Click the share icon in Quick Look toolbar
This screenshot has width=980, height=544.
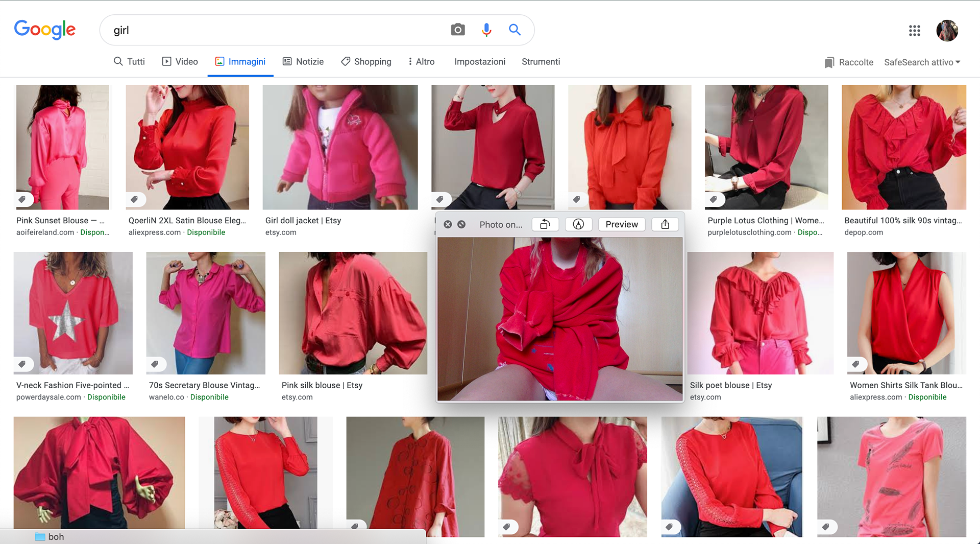[665, 224]
